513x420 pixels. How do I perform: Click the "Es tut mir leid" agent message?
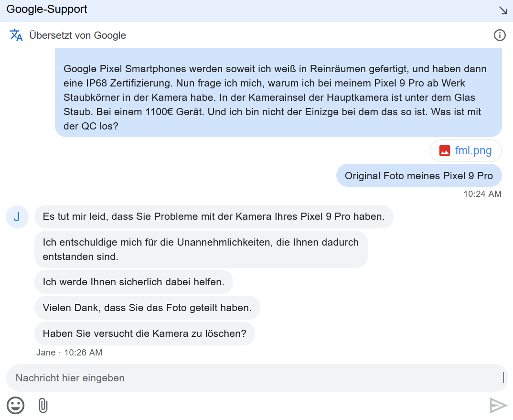pyautogui.click(x=214, y=216)
